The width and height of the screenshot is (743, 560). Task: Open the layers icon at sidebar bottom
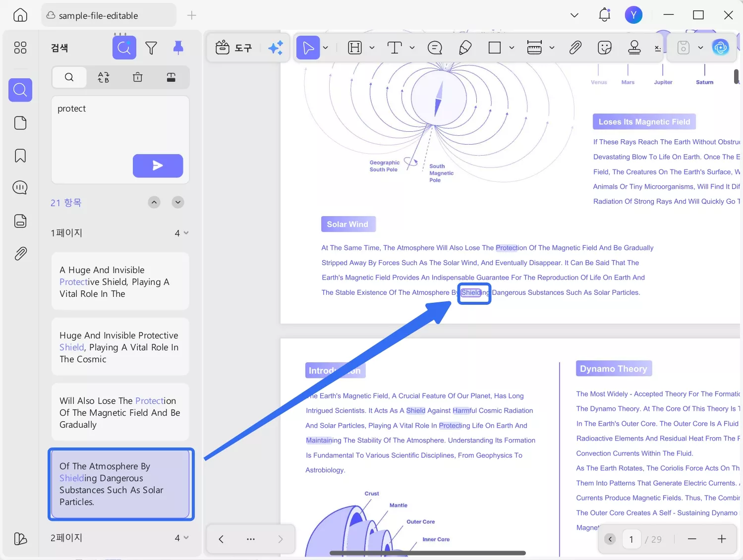pos(20,539)
